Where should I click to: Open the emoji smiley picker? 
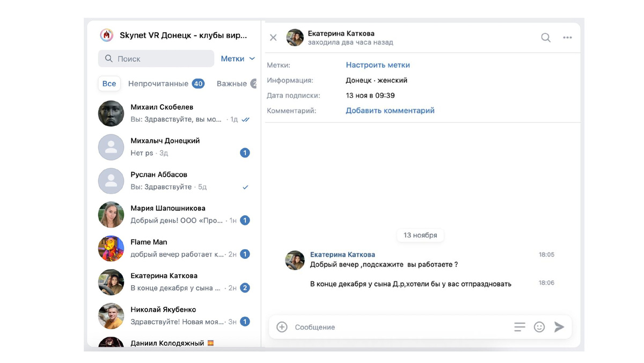539,326
